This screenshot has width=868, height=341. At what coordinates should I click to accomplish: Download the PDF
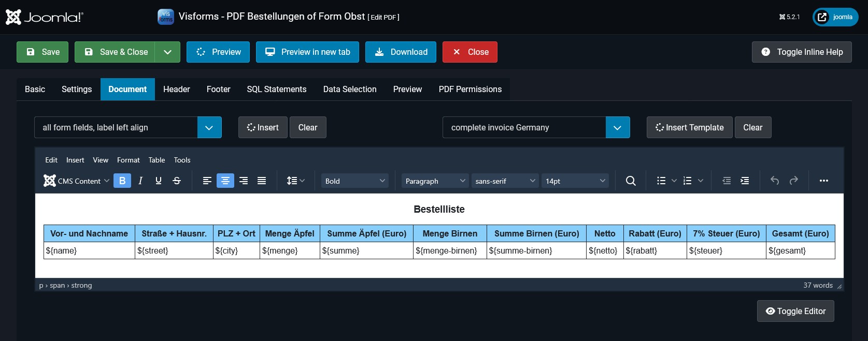(x=401, y=52)
